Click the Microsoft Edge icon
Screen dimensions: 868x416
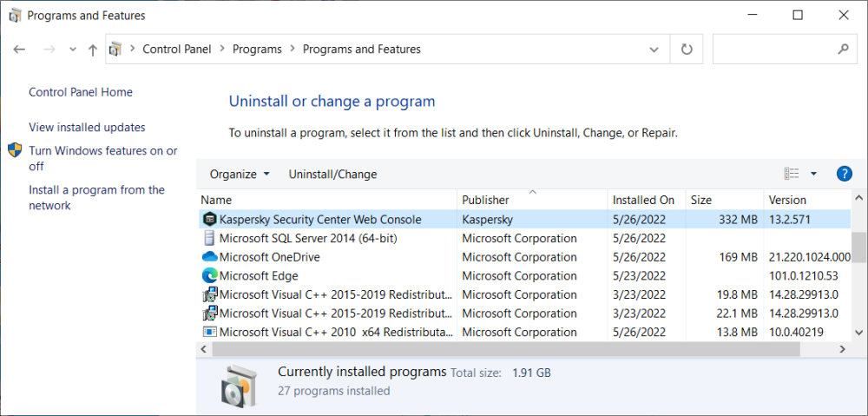pyautogui.click(x=209, y=276)
